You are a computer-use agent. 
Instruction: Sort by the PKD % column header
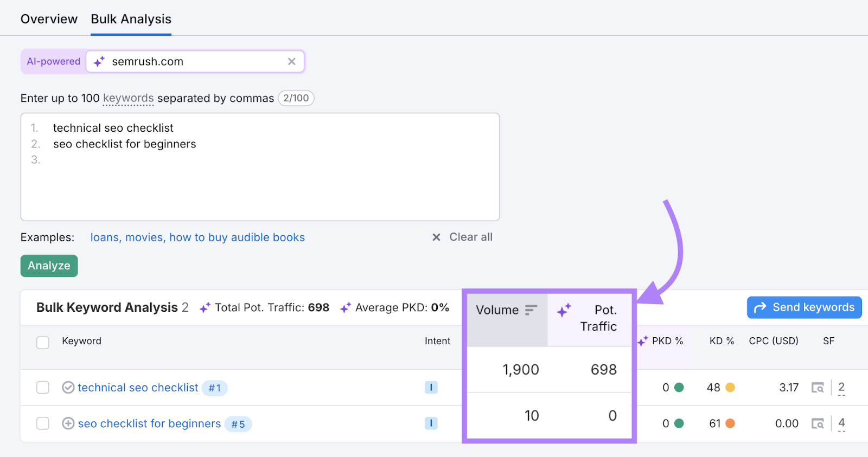[x=667, y=341]
